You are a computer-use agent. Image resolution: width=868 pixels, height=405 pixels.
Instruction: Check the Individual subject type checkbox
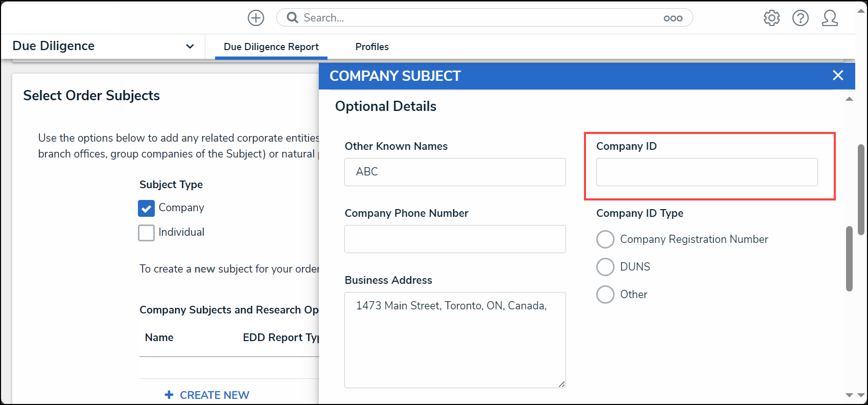(x=146, y=233)
